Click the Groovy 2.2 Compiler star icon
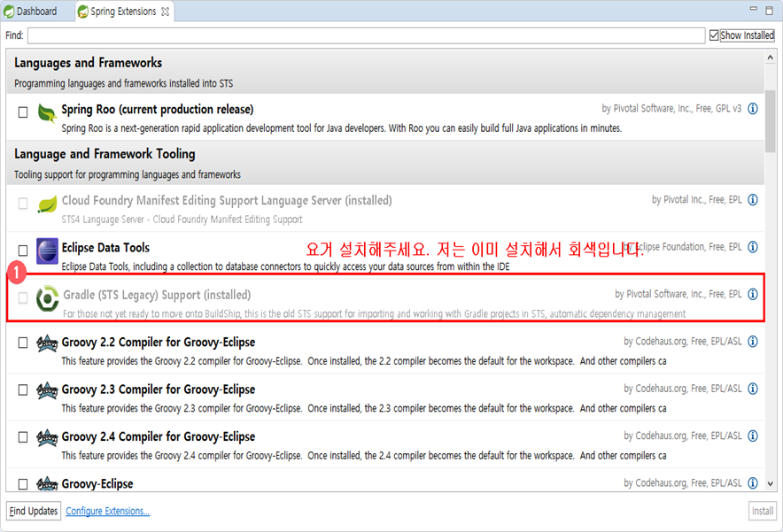Screen dimensions: 783x532 pos(47,343)
